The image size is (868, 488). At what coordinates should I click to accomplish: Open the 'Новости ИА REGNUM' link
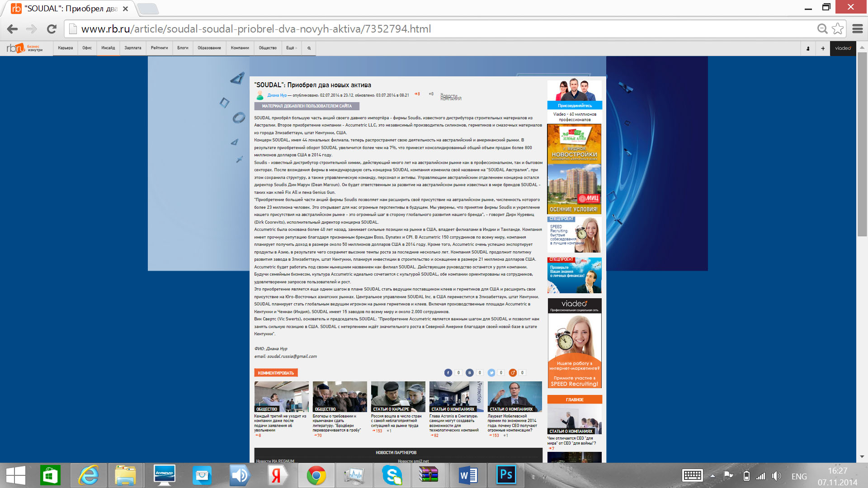[275, 461]
